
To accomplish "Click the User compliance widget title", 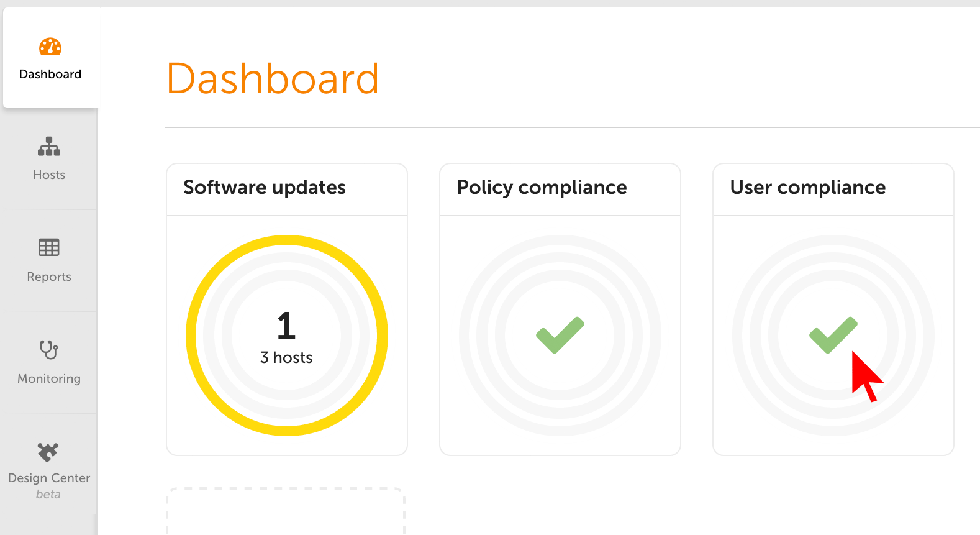I will point(807,188).
